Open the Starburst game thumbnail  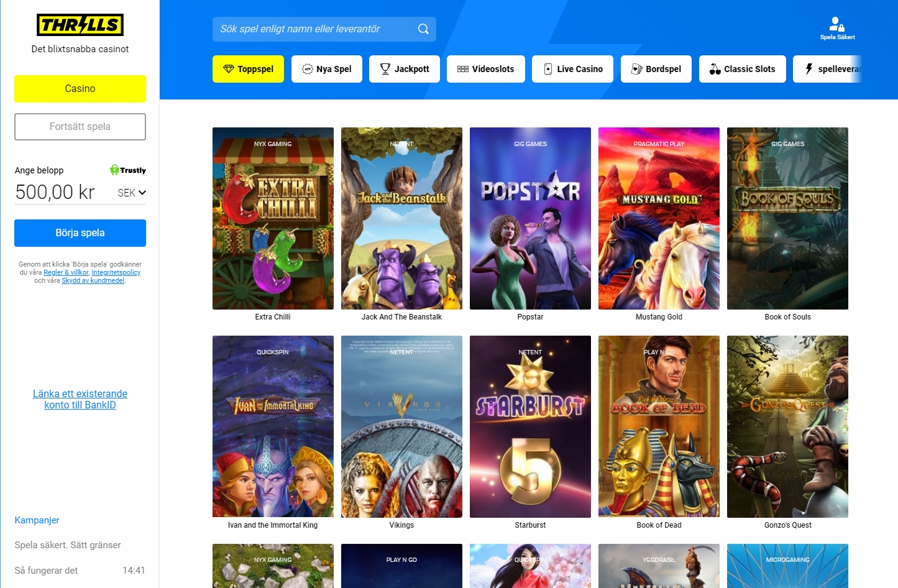(530, 426)
